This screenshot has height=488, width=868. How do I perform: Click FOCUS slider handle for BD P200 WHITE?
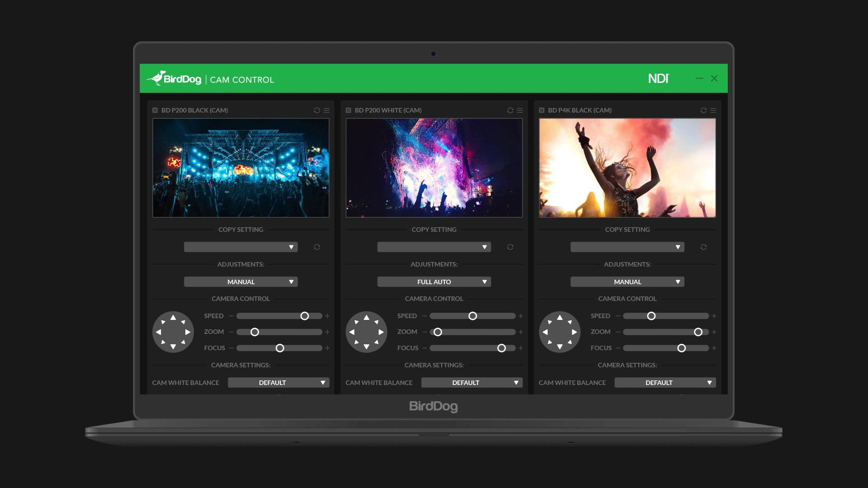501,348
